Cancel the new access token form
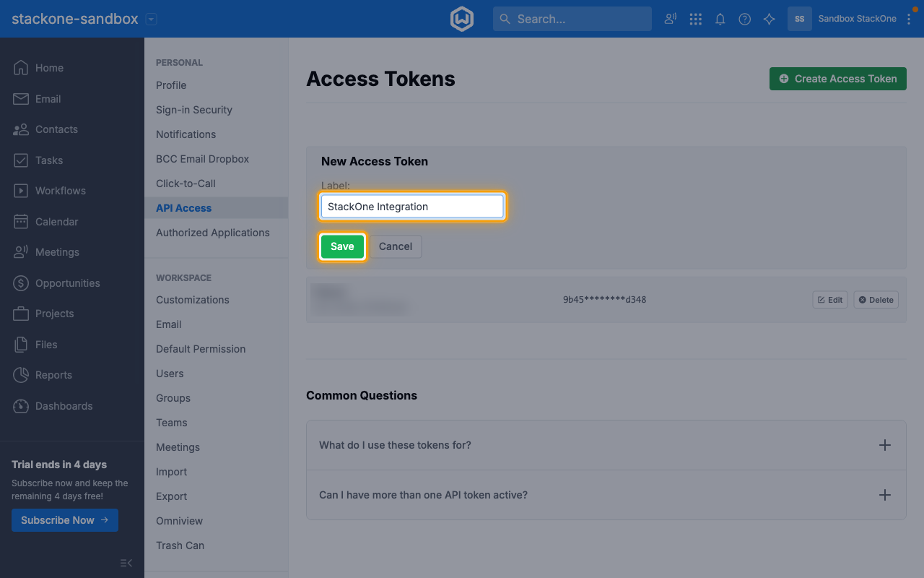This screenshot has height=578, width=924. [x=396, y=246]
